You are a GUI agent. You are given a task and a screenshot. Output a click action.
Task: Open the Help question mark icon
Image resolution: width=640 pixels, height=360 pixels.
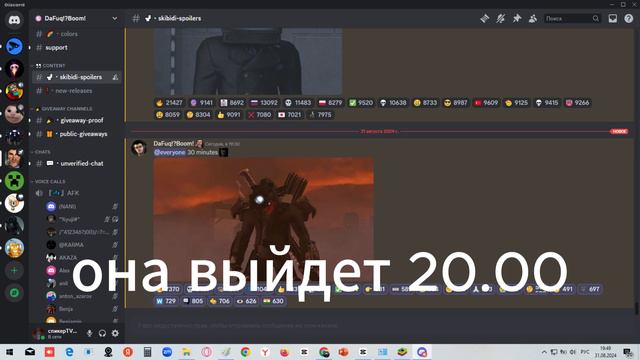(x=629, y=18)
